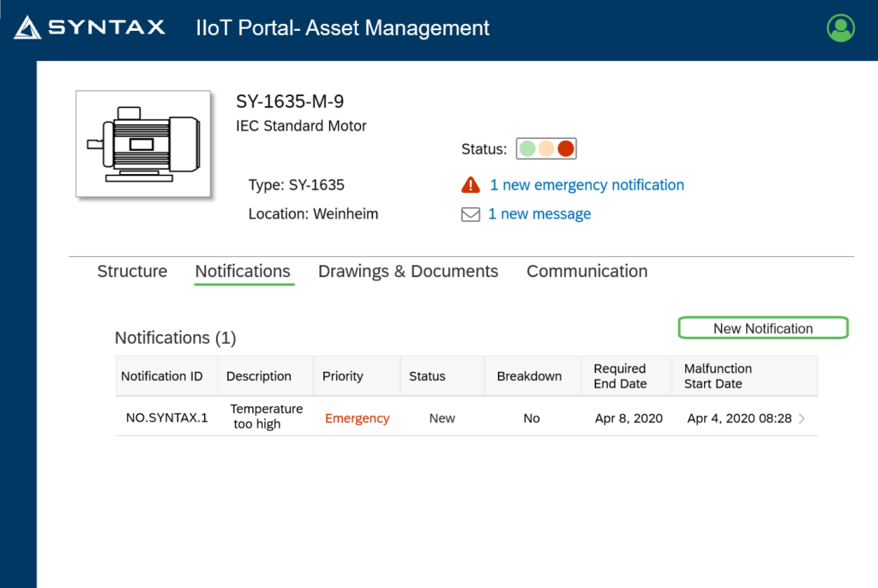Image resolution: width=878 pixels, height=588 pixels.
Task: Click the Priority column header
Action: [x=358, y=376]
